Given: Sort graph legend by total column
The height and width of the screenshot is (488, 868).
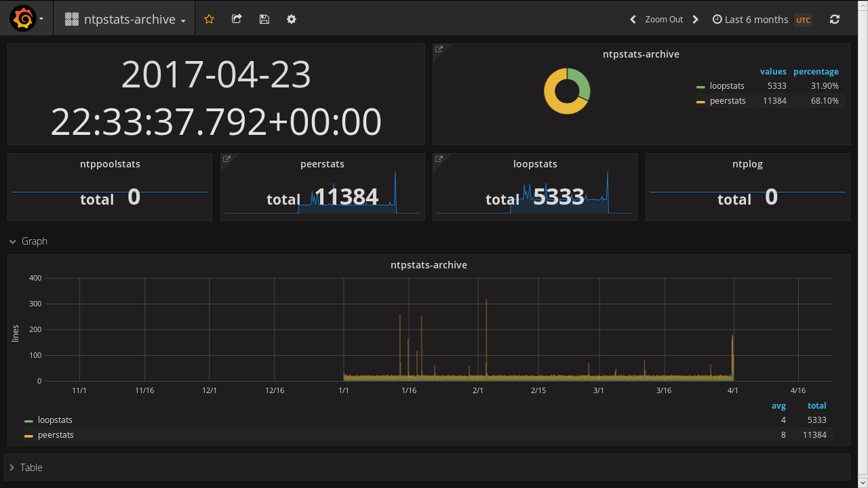Looking at the screenshot, I should [816, 406].
